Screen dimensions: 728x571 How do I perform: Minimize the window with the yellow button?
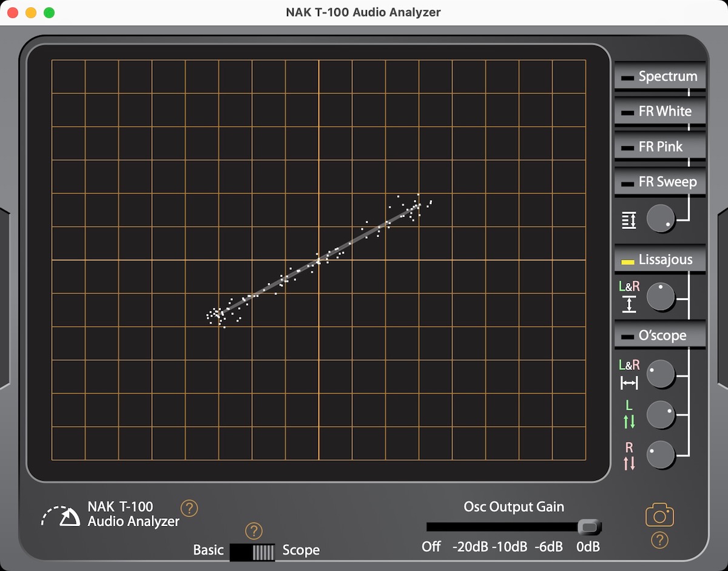point(31,13)
